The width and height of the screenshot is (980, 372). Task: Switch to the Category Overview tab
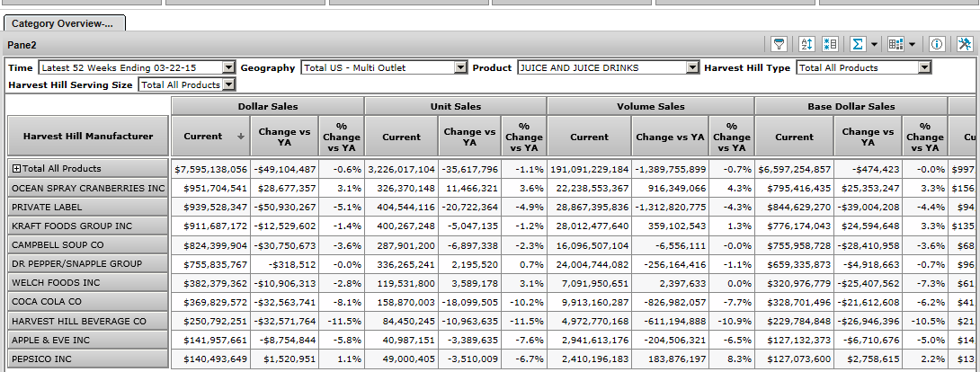click(x=62, y=22)
